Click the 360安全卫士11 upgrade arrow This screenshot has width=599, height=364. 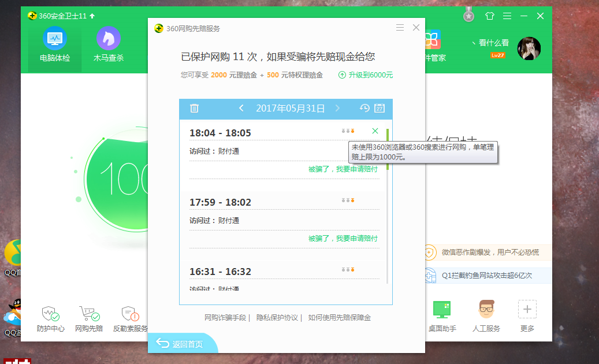tap(92, 16)
